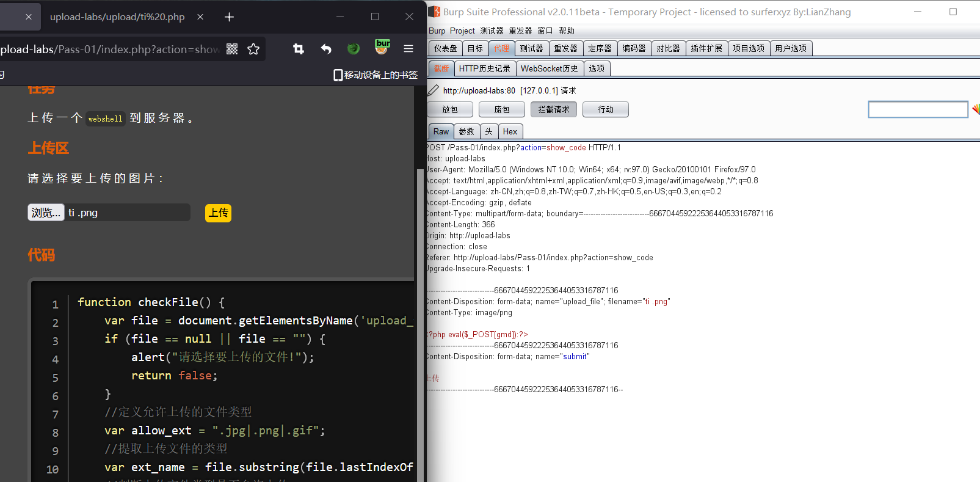Click the yellow upload button
Screen dimensions: 980x482
[x=218, y=213]
